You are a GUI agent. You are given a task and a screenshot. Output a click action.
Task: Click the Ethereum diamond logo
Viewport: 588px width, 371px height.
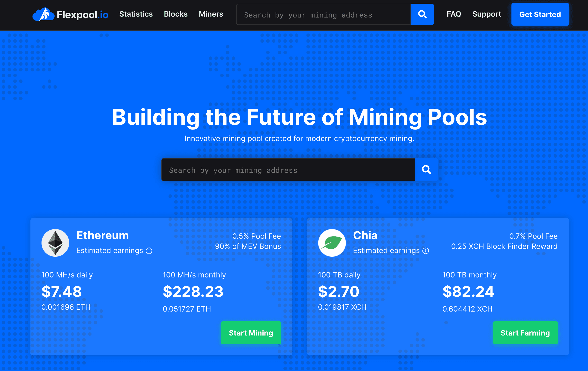point(55,243)
